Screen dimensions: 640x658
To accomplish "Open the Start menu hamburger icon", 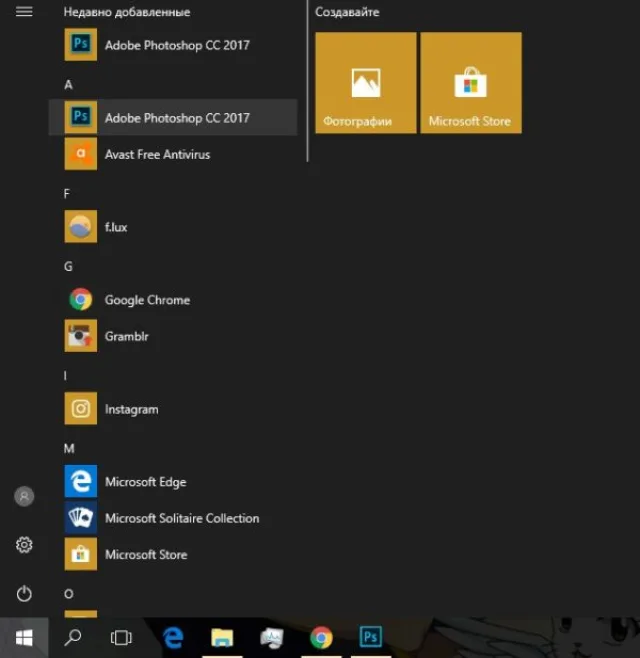I will 24,11.
